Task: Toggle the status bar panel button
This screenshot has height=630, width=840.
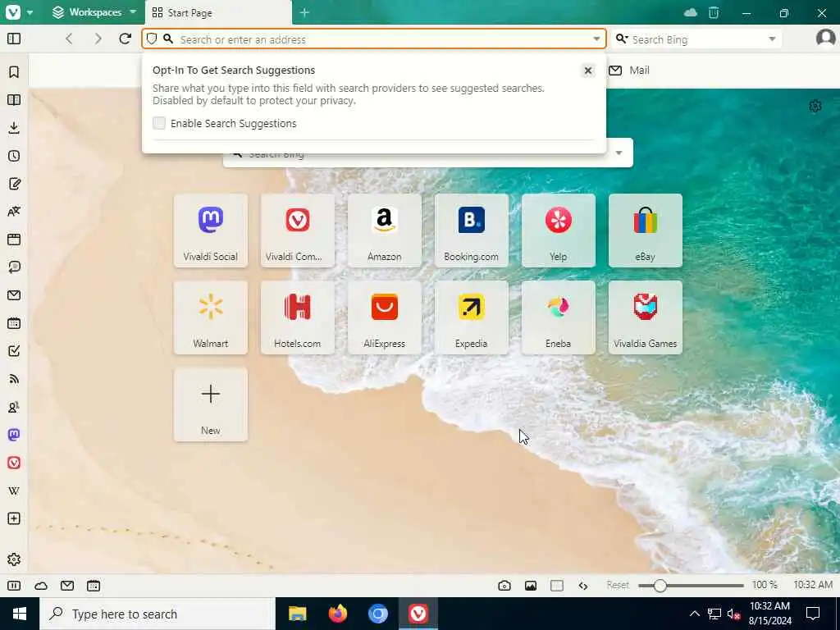Action: (14, 586)
